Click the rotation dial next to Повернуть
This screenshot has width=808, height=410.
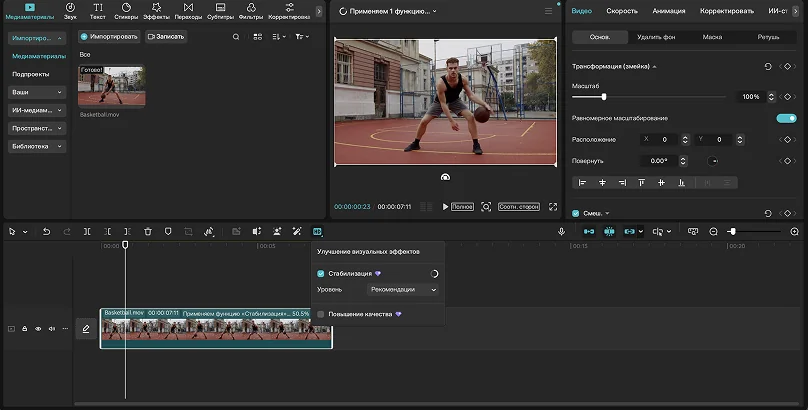click(x=713, y=161)
